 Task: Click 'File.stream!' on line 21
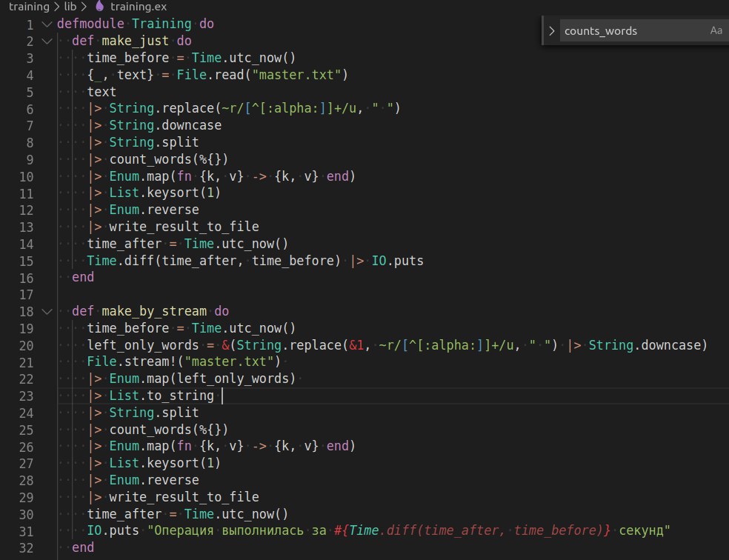(x=132, y=362)
